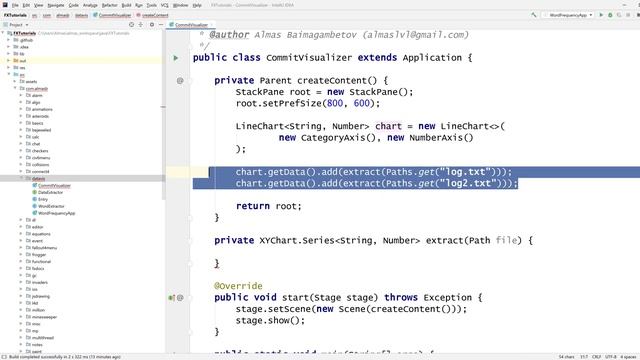This screenshot has height=360, width=640.
Task: Select the CommitVisualizer class in project tree
Action: point(54,186)
